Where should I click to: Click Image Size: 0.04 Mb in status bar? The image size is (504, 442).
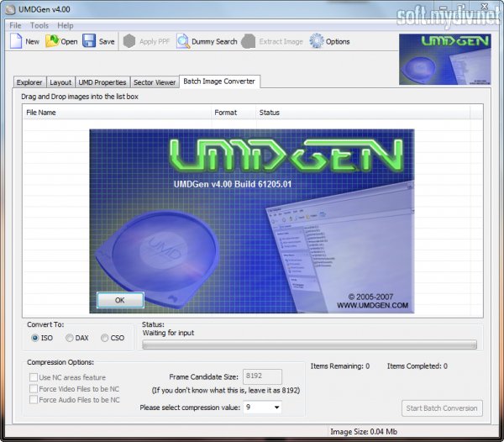click(x=364, y=432)
